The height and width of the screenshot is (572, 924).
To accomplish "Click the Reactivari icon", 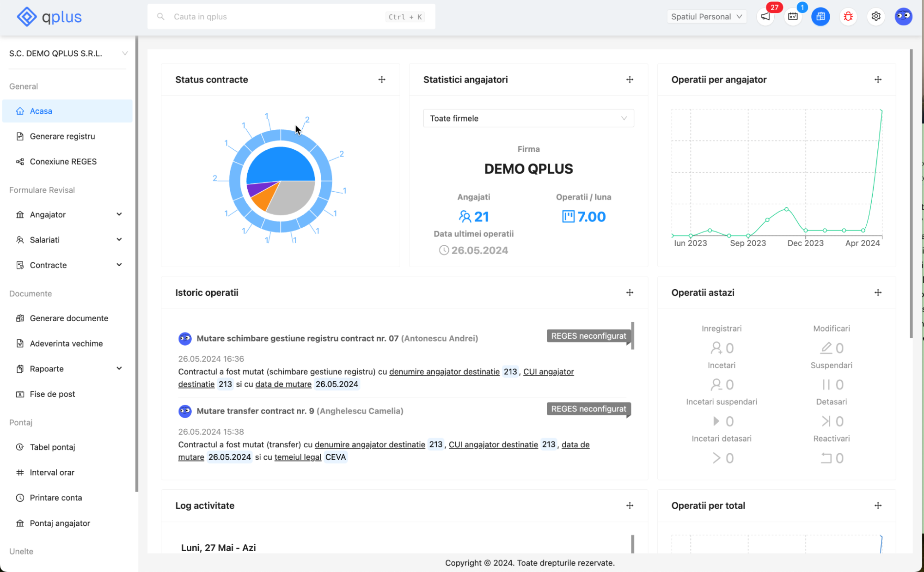I will click(x=826, y=458).
